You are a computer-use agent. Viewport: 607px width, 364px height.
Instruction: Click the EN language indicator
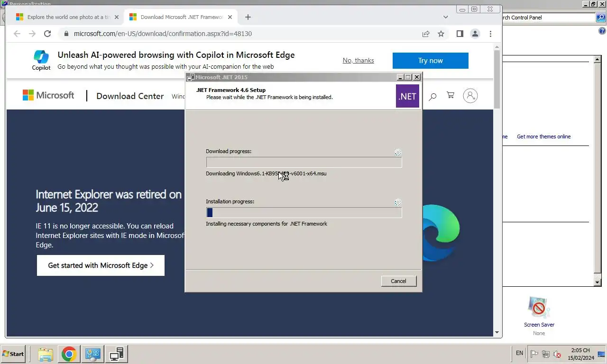[x=519, y=353]
